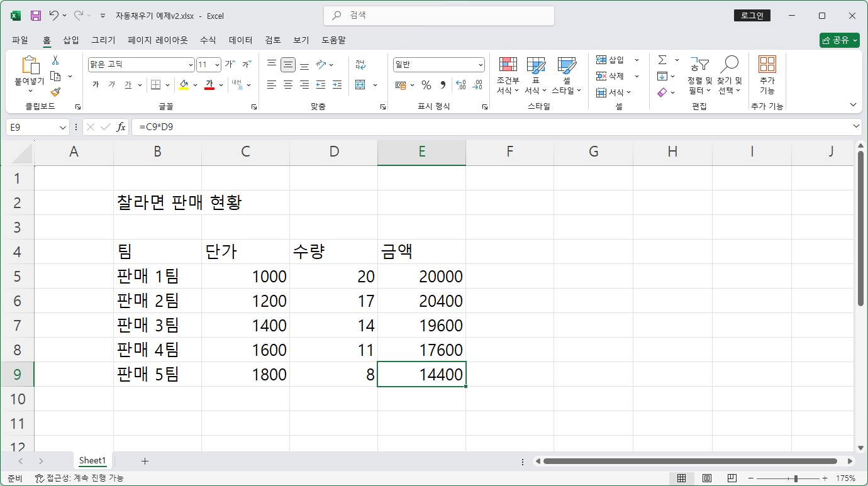Viewport: 868px width, 486px height.
Task: Toggle middle align (highlighted) button
Action: click(288, 64)
